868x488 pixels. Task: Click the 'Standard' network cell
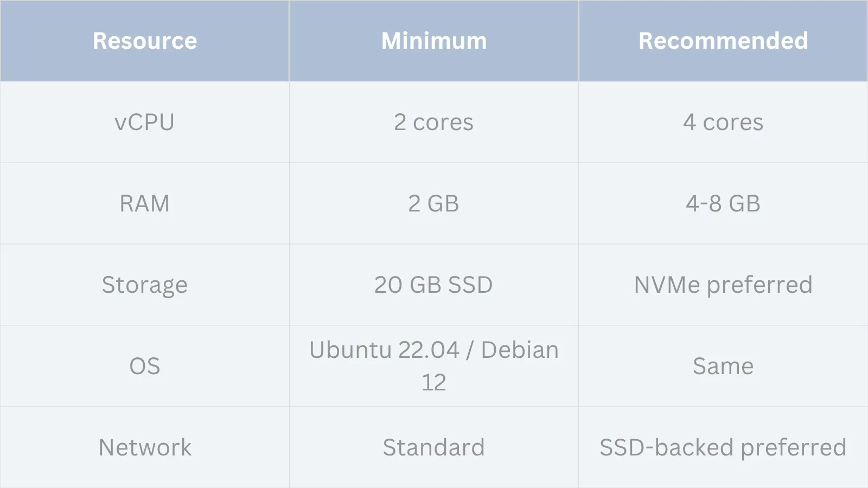(434, 448)
